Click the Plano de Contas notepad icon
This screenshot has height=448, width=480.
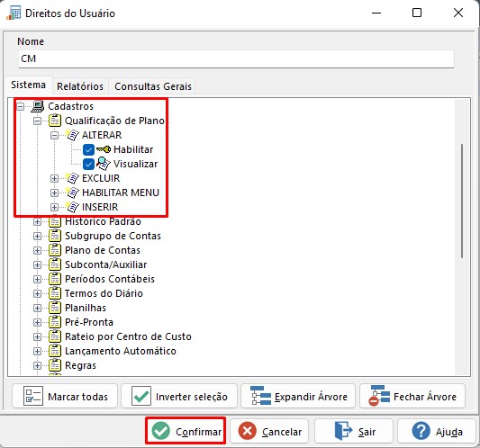pyautogui.click(x=55, y=250)
